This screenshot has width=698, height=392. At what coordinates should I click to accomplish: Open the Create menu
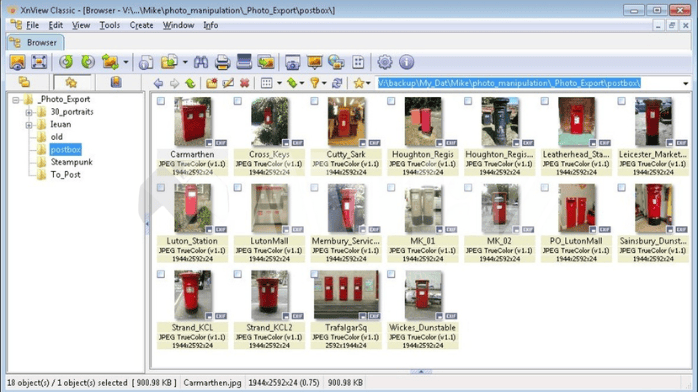click(x=142, y=25)
